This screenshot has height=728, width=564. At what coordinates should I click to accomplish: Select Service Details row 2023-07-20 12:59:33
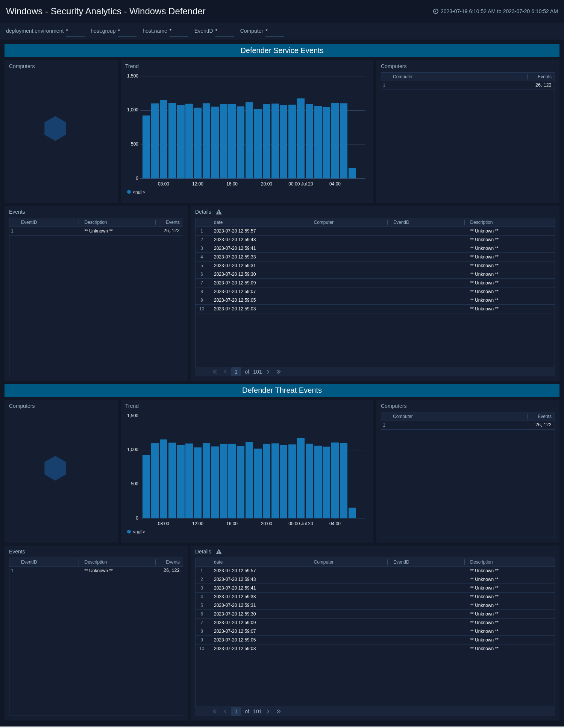(x=375, y=257)
